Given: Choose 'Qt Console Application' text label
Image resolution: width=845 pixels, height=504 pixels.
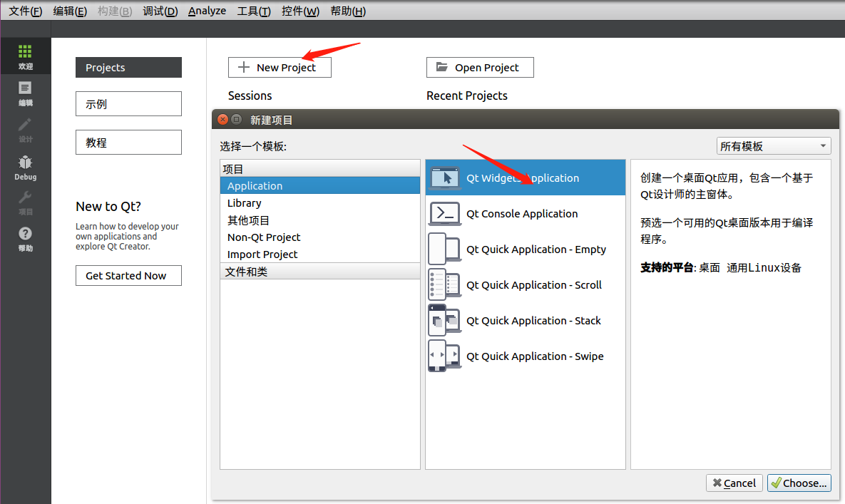Looking at the screenshot, I should 522,214.
